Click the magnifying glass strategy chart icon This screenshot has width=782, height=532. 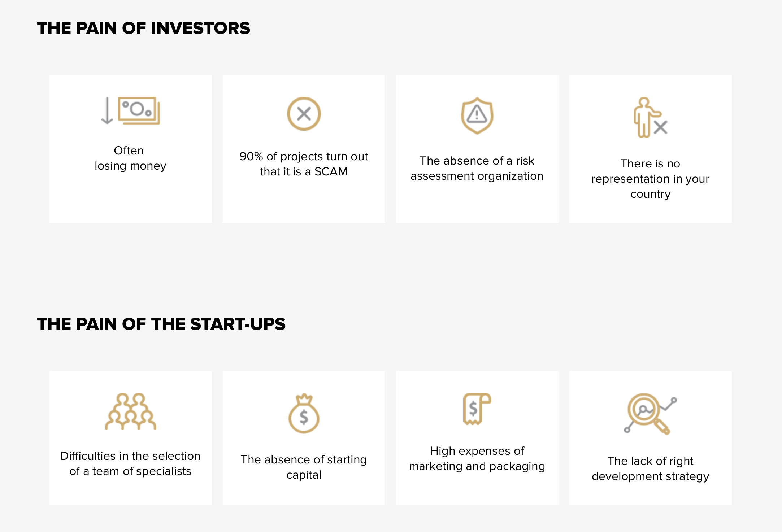(650, 414)
